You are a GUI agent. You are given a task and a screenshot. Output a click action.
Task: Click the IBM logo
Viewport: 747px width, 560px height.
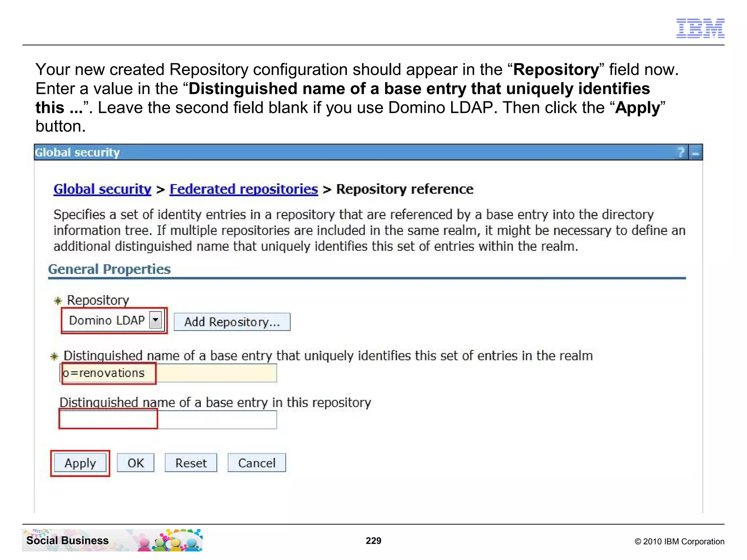700,28
